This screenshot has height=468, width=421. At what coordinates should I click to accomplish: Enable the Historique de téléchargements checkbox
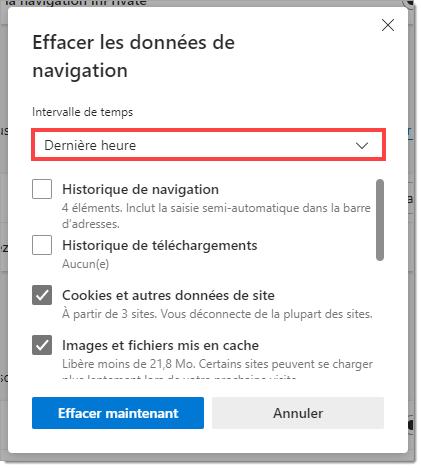[x=42, y=245]
